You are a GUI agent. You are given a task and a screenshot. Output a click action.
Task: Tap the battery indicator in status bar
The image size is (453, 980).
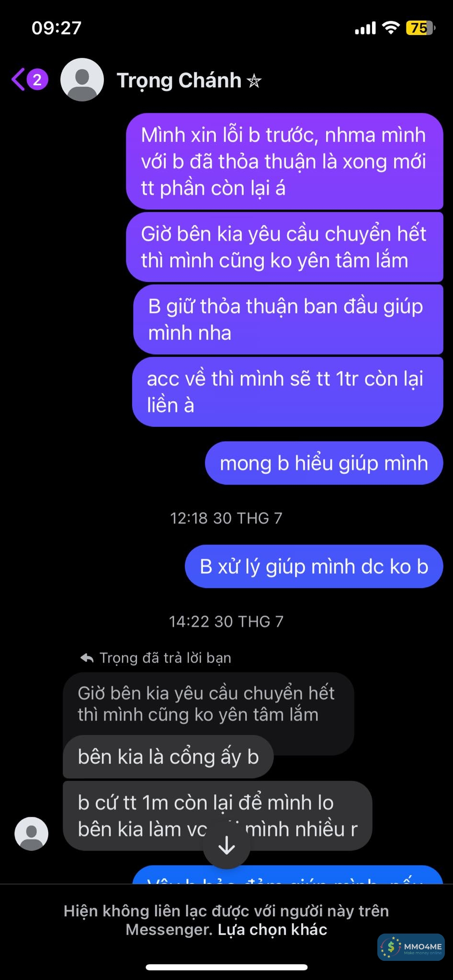point(420,28)
